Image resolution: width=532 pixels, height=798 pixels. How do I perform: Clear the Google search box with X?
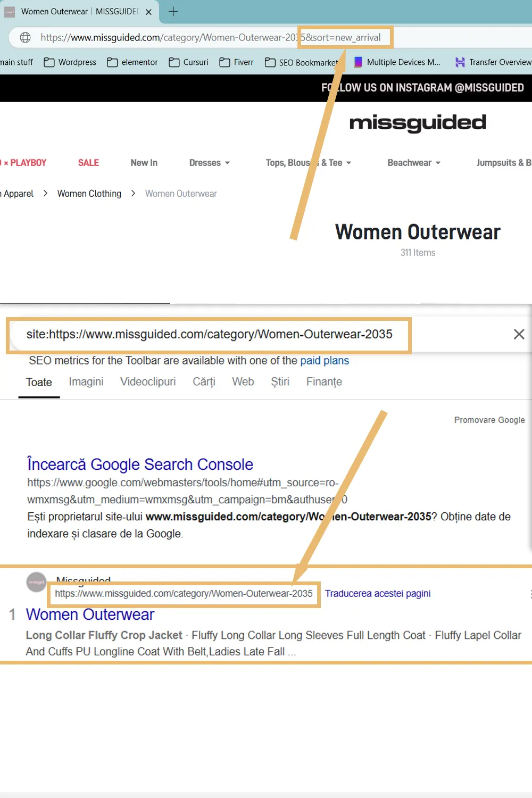coord(519,334)
